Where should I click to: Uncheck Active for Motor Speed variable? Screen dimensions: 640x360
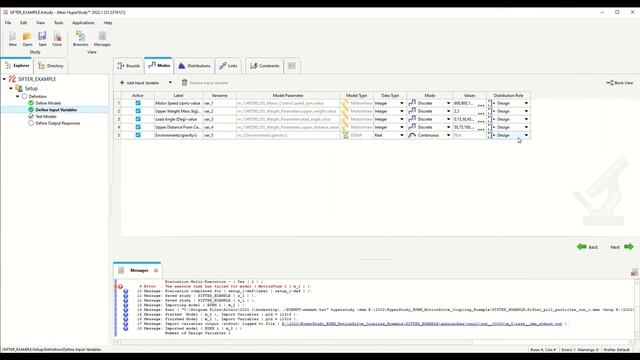[138, 103]
